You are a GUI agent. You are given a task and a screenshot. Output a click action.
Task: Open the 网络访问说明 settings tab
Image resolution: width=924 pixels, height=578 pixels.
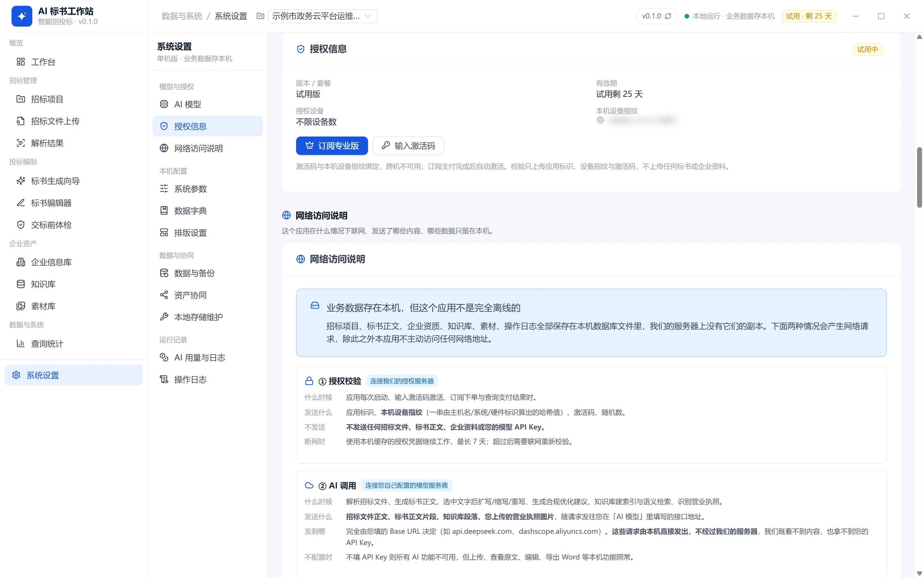click(x=207, y=148)
